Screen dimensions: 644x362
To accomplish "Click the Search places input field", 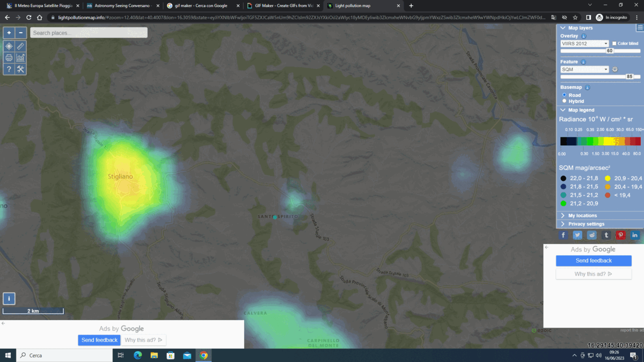I will click(x=89, y=33).
